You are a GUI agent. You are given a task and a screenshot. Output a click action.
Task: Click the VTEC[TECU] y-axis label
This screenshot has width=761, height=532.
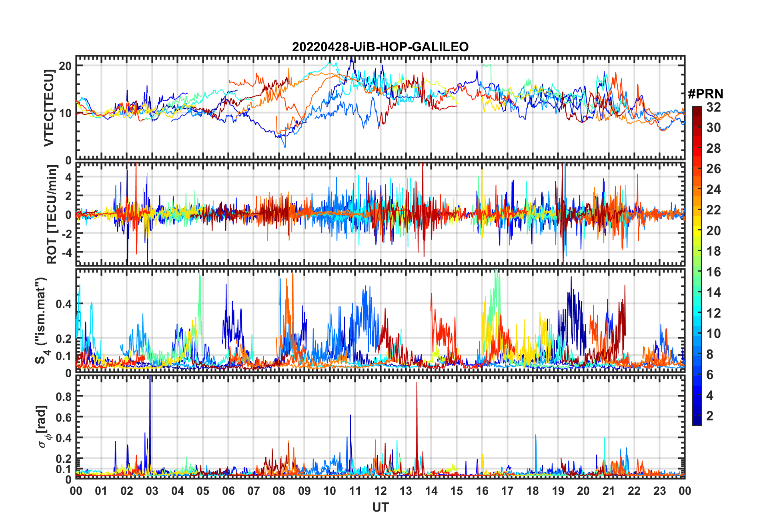(49, 108)
